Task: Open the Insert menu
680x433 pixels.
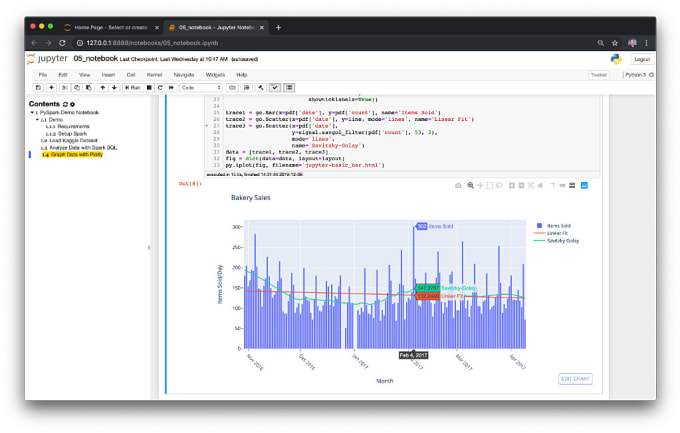Action: point(108,75)
